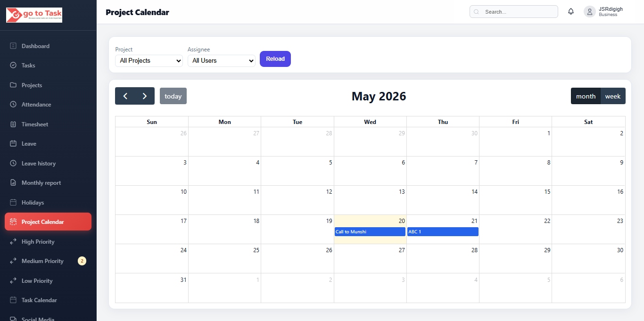Click the today button

(173, 96)
